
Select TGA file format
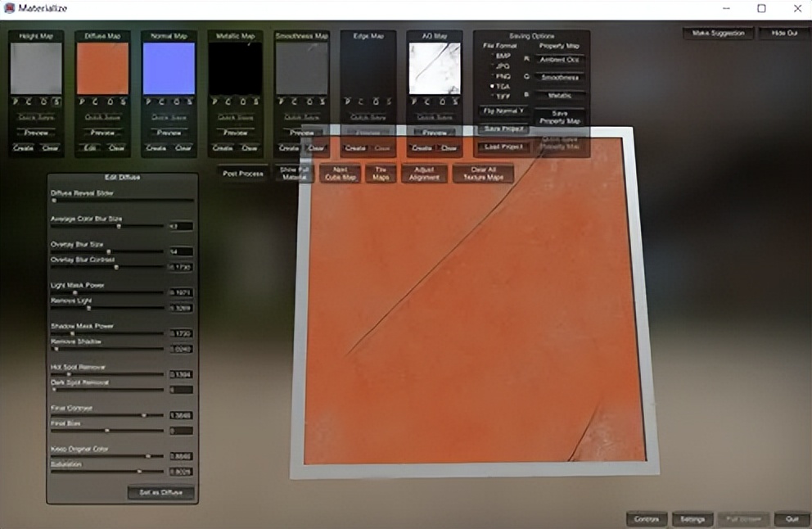tap(500, 87)
